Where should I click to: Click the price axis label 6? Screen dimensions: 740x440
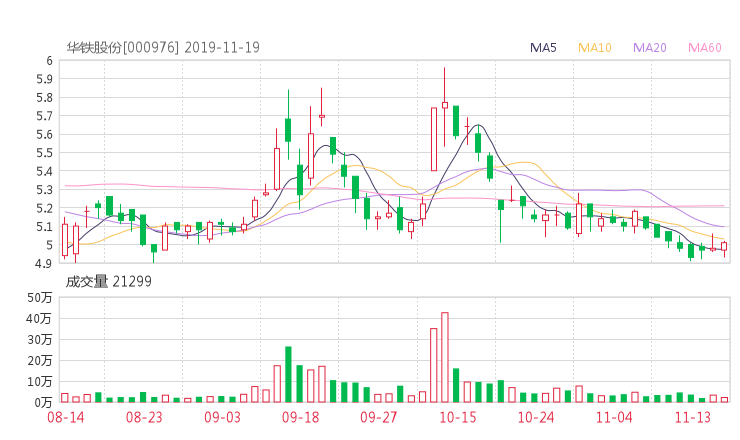pos(49,60)
